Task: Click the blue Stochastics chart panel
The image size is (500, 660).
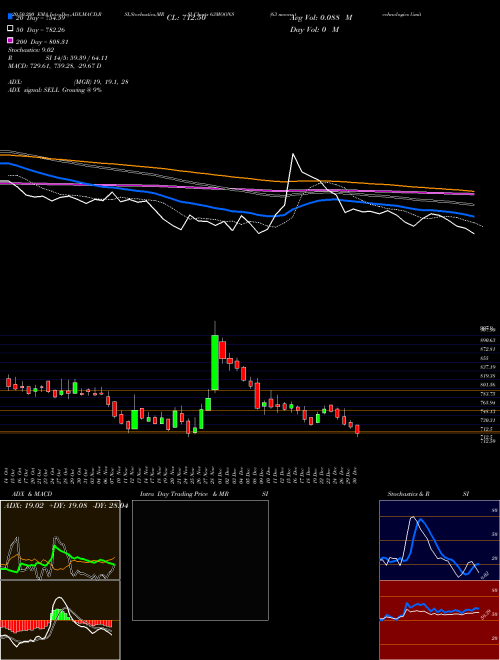Action: pos(439,540)
